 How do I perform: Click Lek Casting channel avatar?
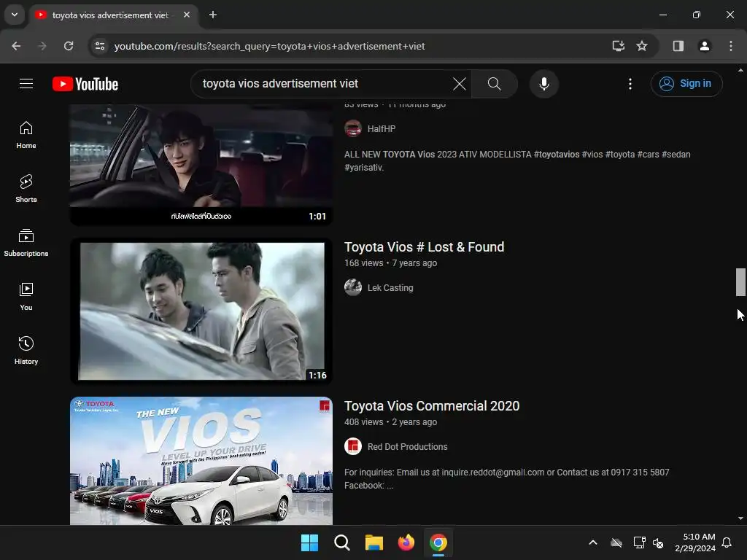point(353,287)
